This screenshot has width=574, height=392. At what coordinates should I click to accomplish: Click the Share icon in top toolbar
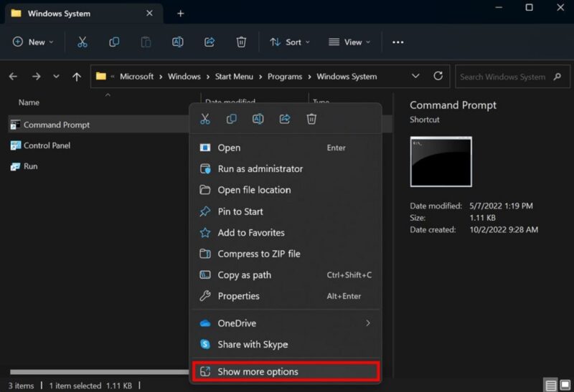[x=210, y=42]
